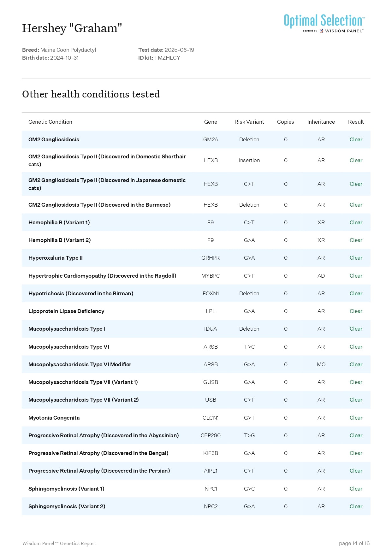Image resolution: width=392 pixels, height=554 pixels.
Task: Select the Risk Variant column header
Action: [x=249, y=122]
